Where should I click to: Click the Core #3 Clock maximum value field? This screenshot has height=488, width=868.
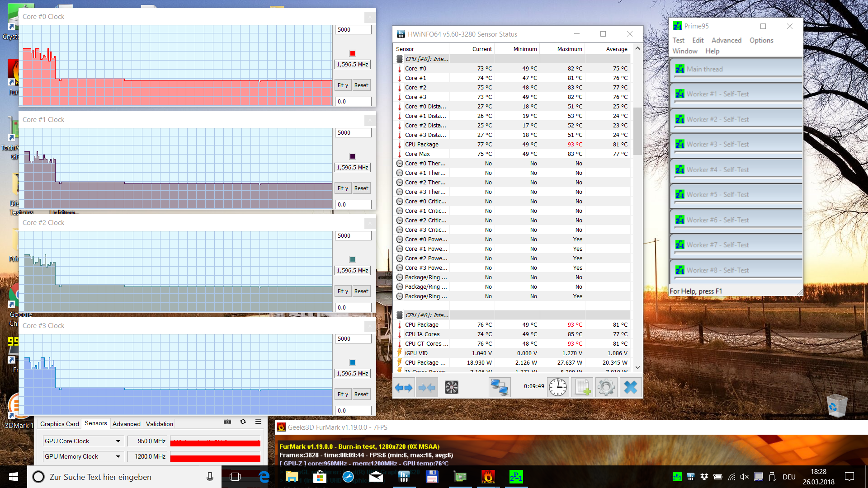[x=353, y=338]
